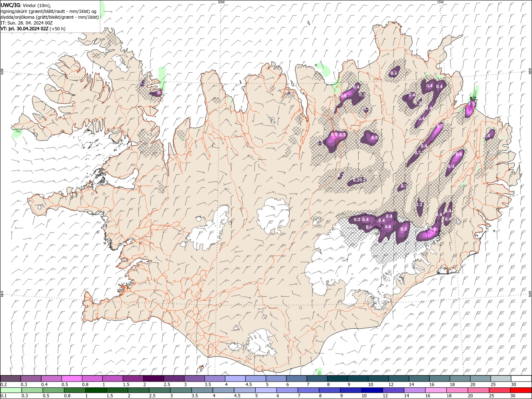Click the lower rain scale swatch between 12 and 14
This screenshot has height=399, width=532.
393,390
